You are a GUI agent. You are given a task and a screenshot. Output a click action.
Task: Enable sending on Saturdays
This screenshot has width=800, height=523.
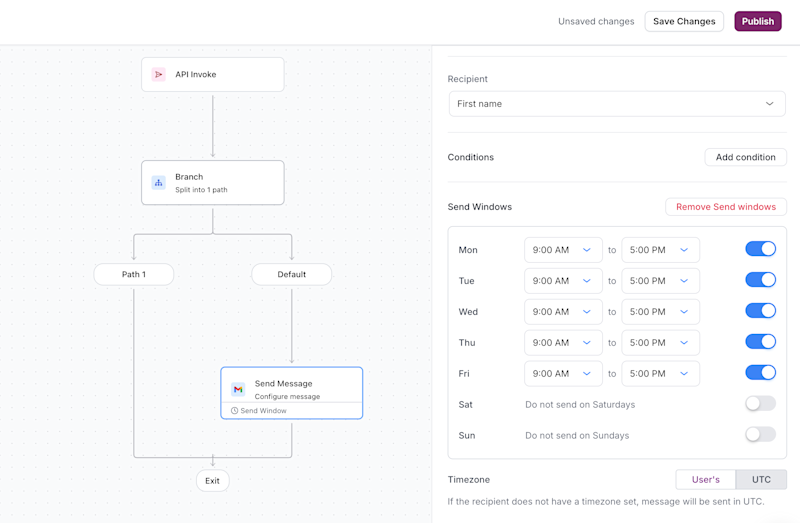point(760,404)
